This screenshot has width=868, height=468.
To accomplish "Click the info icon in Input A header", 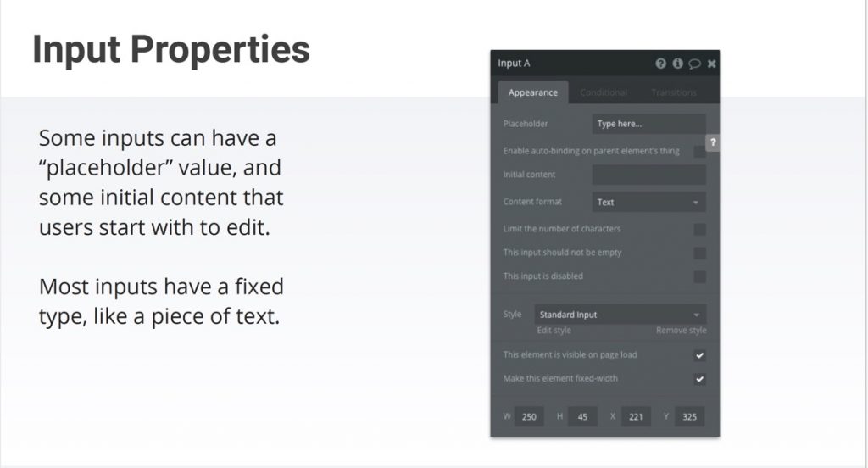I will (677, 64).
